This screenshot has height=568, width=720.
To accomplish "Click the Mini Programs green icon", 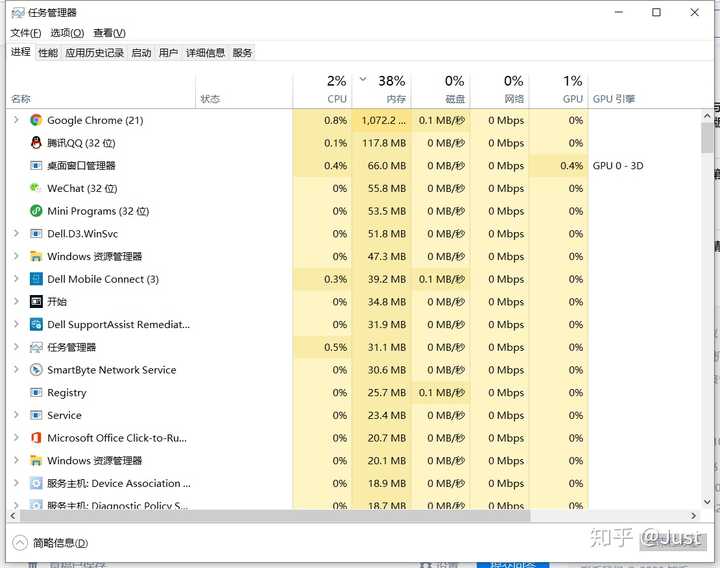I will point(36,211).
